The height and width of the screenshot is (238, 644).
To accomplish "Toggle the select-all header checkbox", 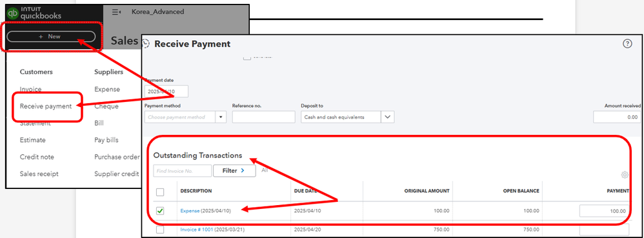I will (160, 192).
